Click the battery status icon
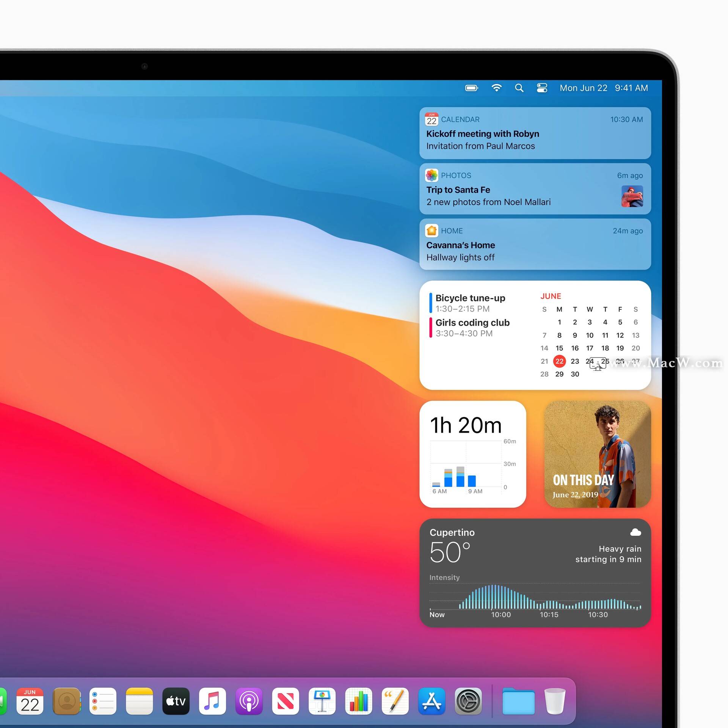This screenshot has width=728, height=728. coord(471,88)
